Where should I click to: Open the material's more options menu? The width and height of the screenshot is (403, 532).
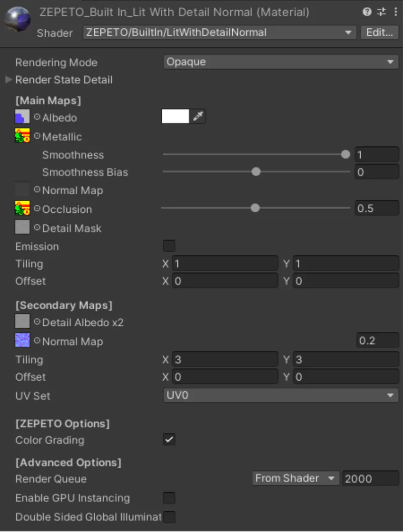point(396,12)
